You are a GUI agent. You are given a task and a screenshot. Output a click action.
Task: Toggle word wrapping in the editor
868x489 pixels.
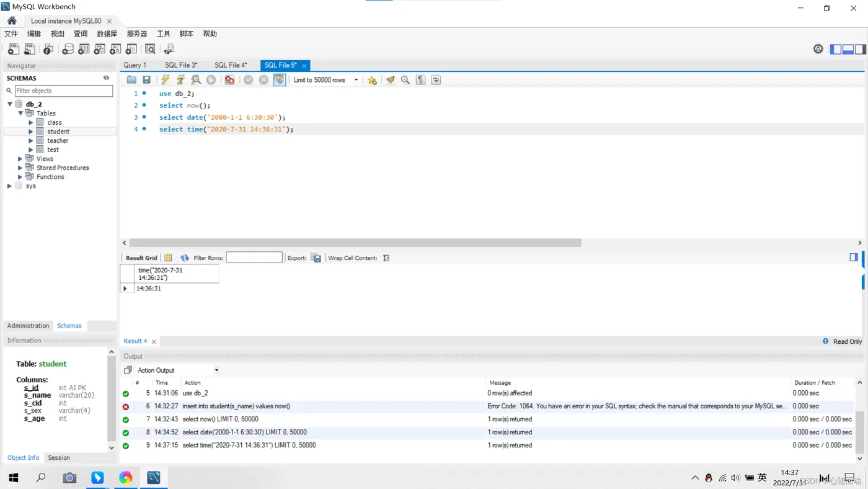click(x=436, y=80)
